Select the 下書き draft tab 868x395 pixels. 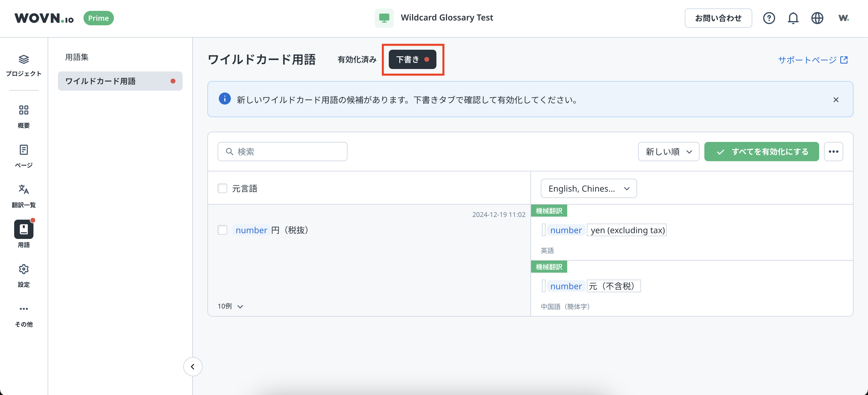[x=412, y=60]
